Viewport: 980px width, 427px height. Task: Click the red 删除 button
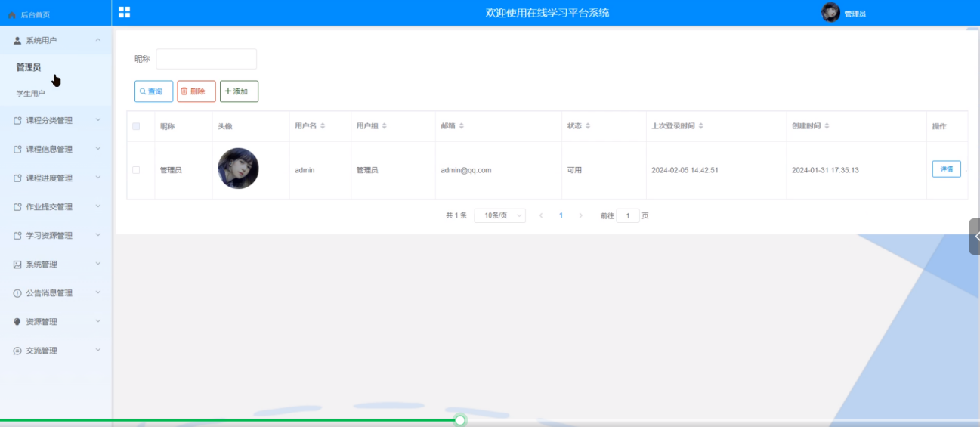[x=196, y=91]
